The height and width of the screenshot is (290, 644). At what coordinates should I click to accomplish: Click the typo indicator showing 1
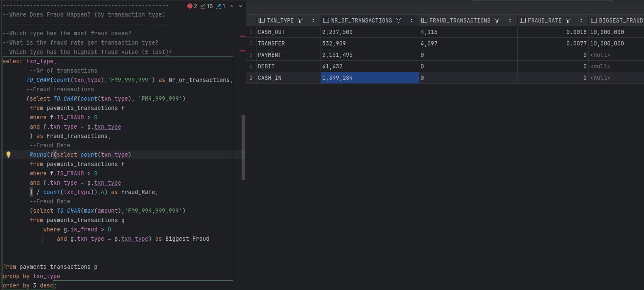point(220,6)
